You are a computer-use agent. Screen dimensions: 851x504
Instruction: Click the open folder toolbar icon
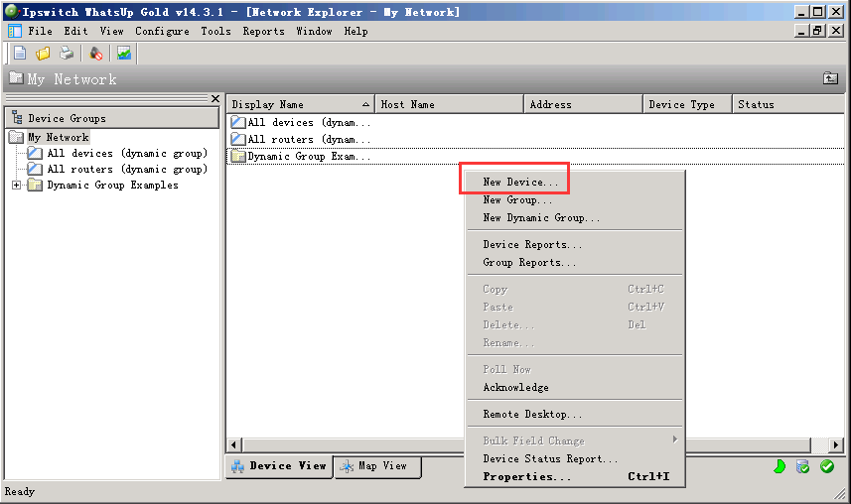pyautogui.click(x=43, y=54)
